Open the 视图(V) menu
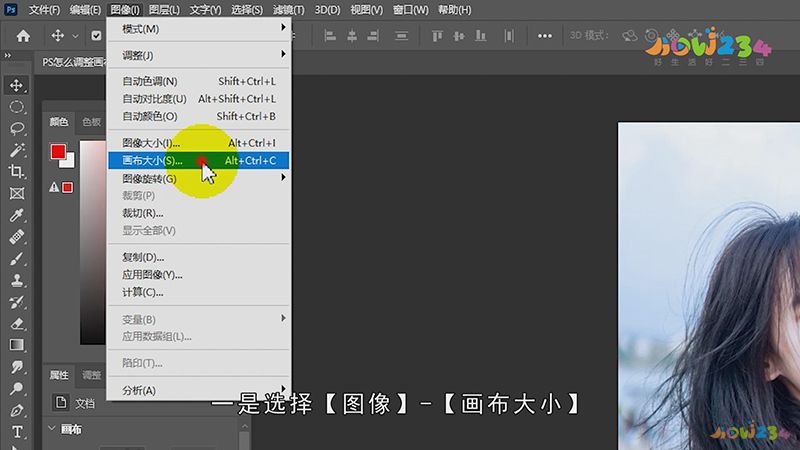Image resolution: width=800 pixels, height=450 pixels. 366,10
